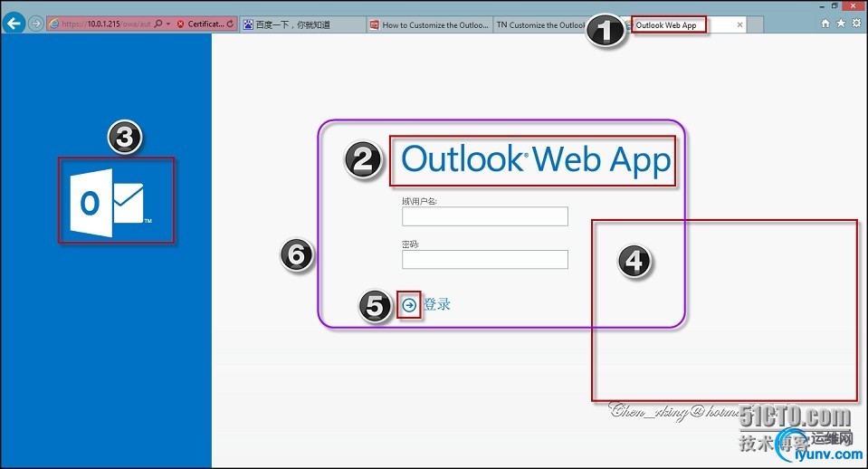Screen dimensions: 868x469
Task: Open the address bar dropdown arrow
Action: [x=168, y=24]
